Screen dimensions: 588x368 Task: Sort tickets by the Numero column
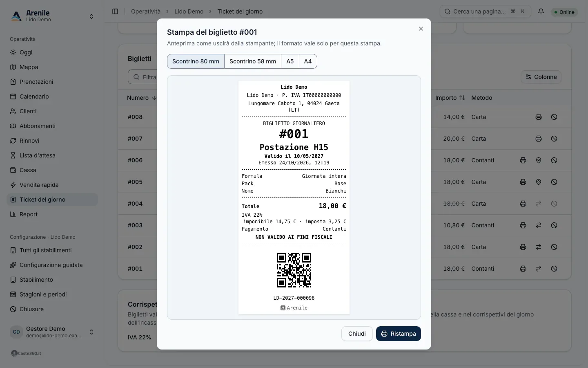click(142, 98)
